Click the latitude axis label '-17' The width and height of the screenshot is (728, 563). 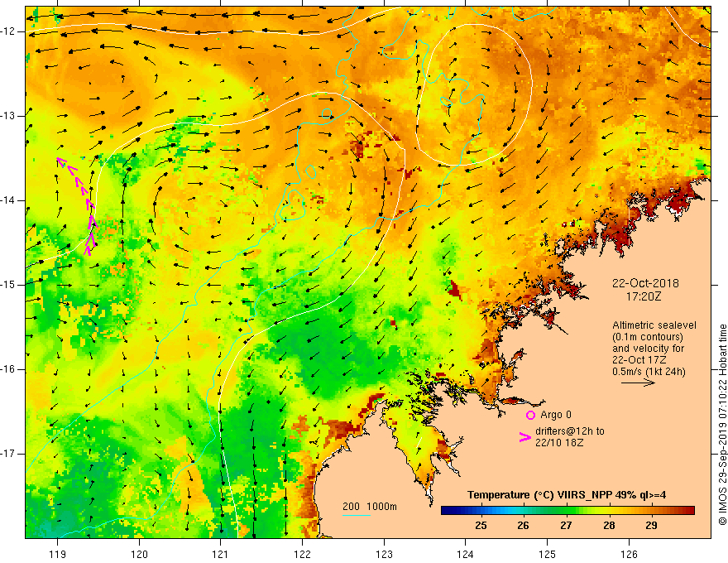(9, 454)
